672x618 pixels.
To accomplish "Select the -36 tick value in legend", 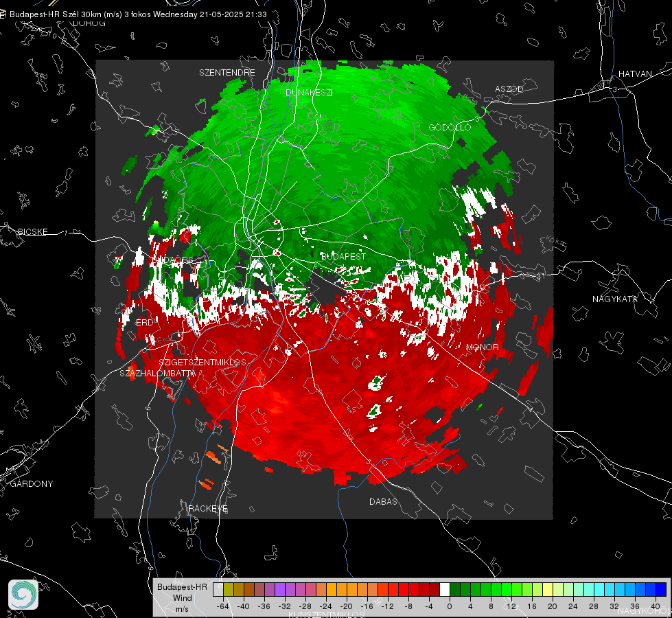I will click(x=264, y=606).
